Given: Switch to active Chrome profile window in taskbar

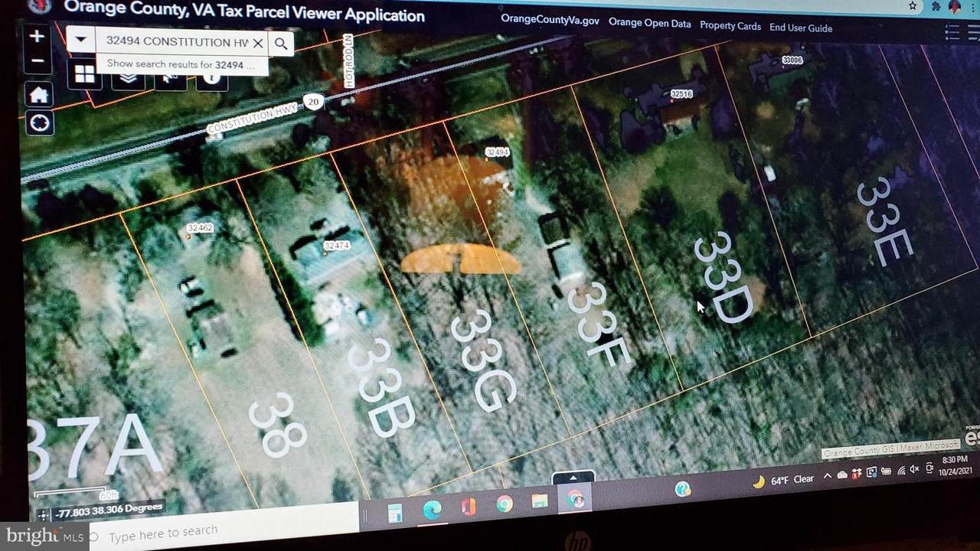Looking at the screenshot, I should point(576,499).
